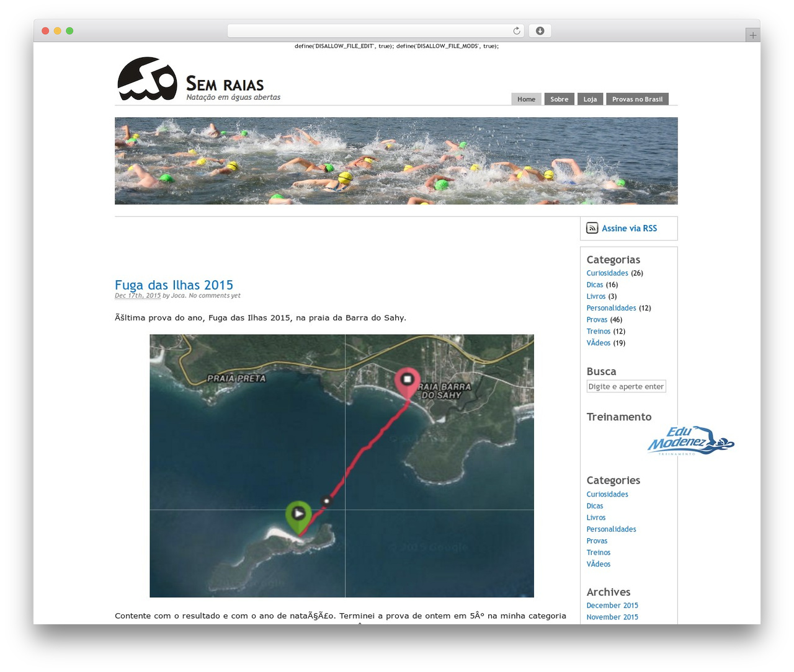Click the Natação em águas abertas tagline
This screenshot has width=794, height=672.
(233, 97)
